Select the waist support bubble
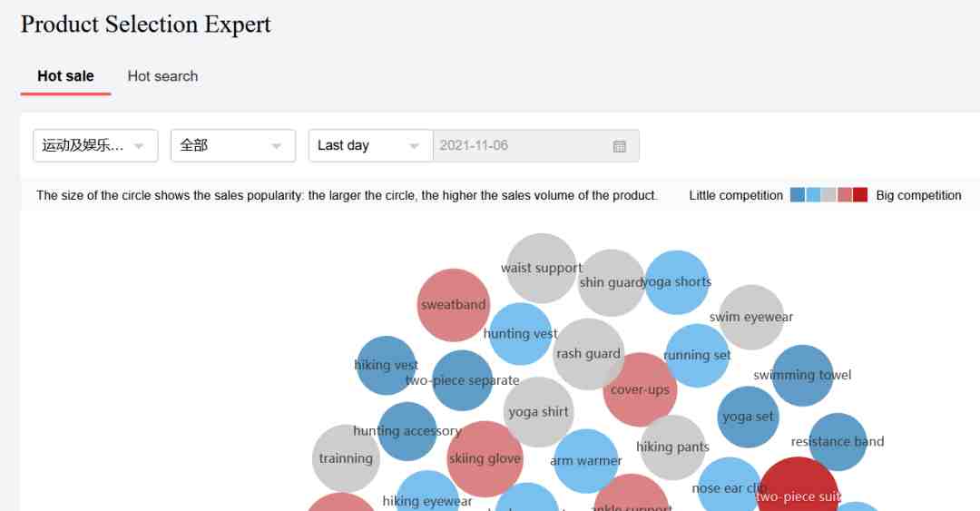 tap(541, 269)
